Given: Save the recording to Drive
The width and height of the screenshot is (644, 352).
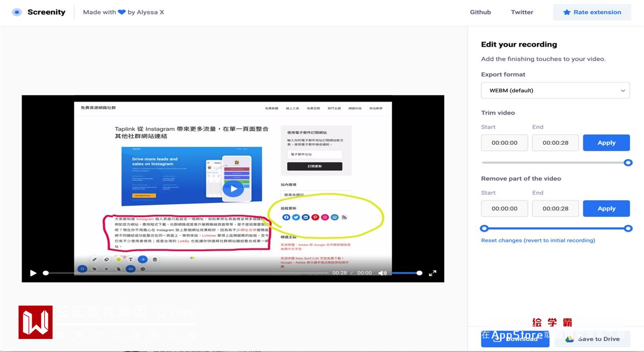Looking at the screenshot, I should pos(592,339).
